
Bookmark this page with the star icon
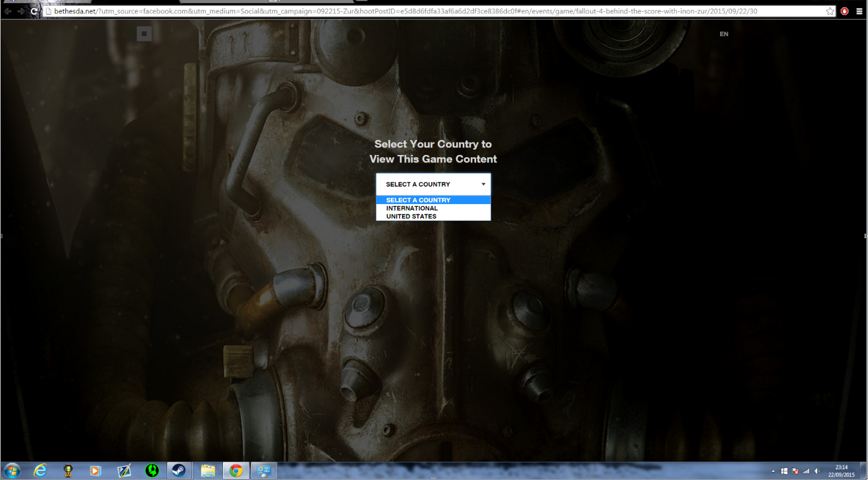830,11
